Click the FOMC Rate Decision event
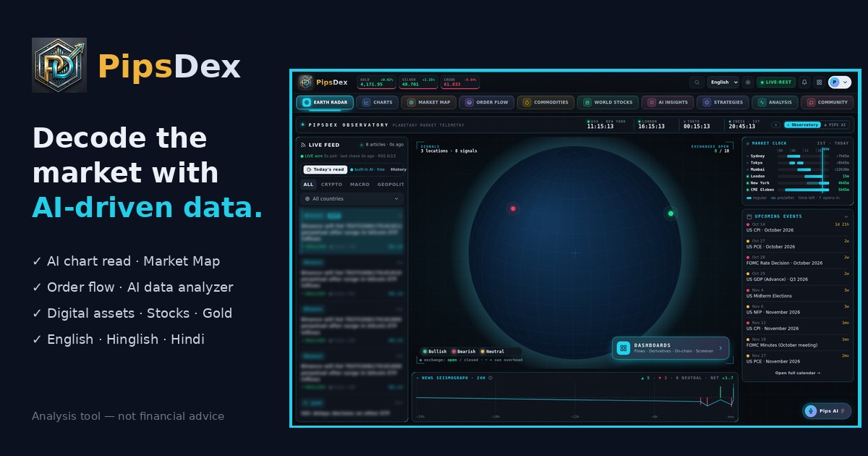Image resolution: width=868 pixels, height=456 pixels. [x=797, y=260]
